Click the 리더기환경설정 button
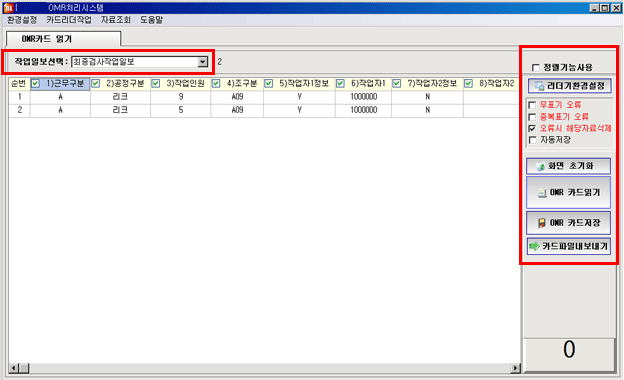 569,86
